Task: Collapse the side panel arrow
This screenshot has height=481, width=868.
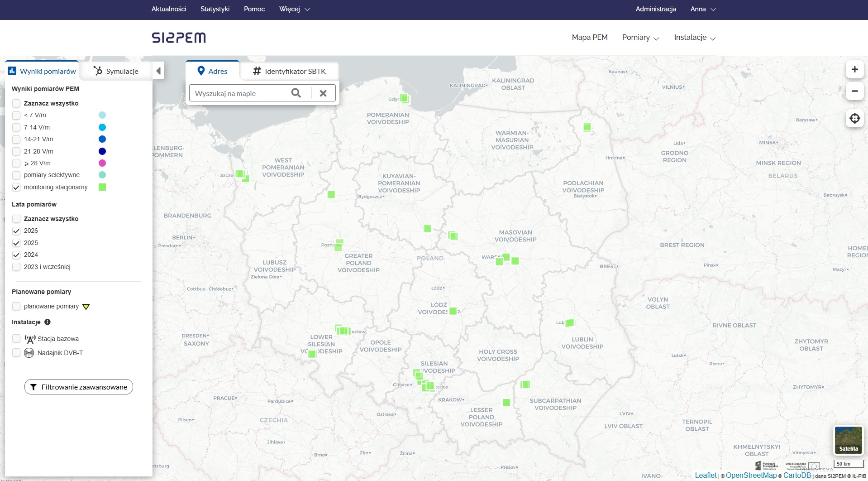Action: pyautogui.click(x=158, y=71)
